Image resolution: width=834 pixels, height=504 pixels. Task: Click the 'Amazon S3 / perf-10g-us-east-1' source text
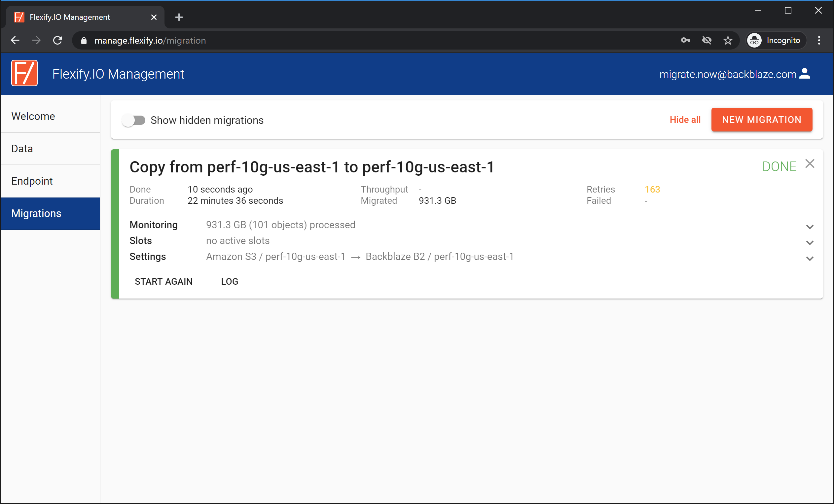point(276,257)
